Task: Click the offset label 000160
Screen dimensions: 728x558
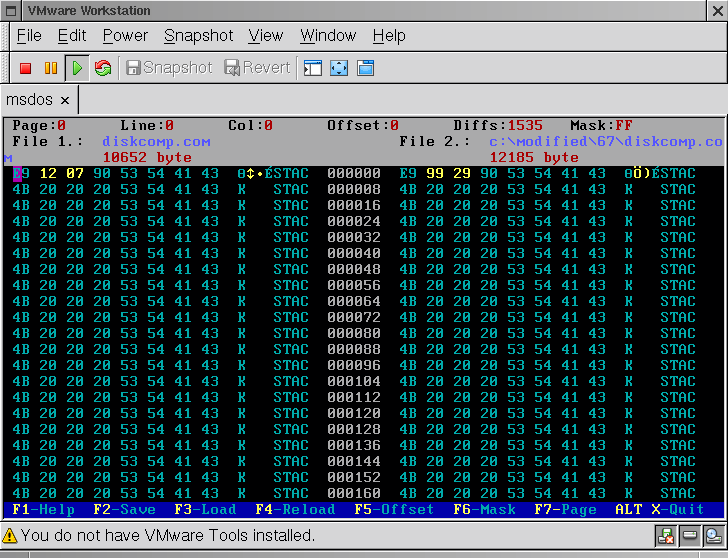Action: [x=354, y=493]
